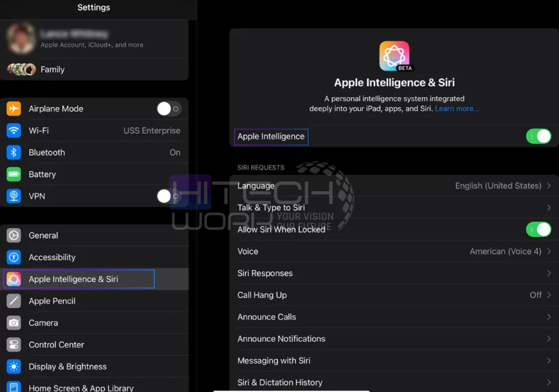
Task: Open General settings
Action: 94,235
